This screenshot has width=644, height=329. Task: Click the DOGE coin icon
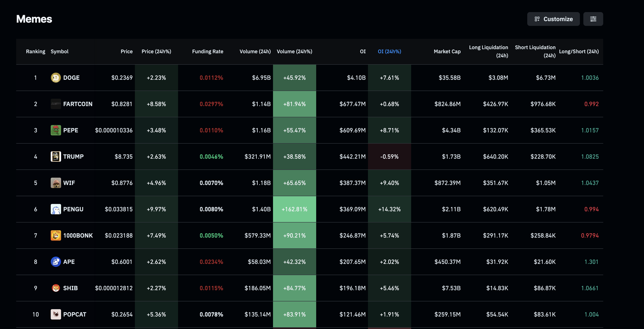point(56,78)
